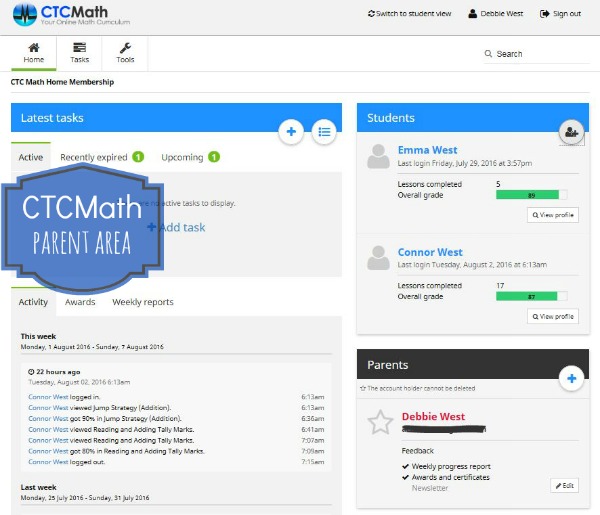Add a new task with plus button
600x515 pixels.
point(291,132)
